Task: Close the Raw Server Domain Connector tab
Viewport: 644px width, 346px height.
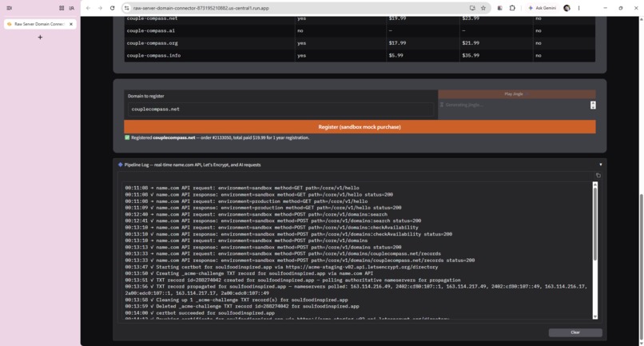Action: pyautogui.click(x=71, y=24)
